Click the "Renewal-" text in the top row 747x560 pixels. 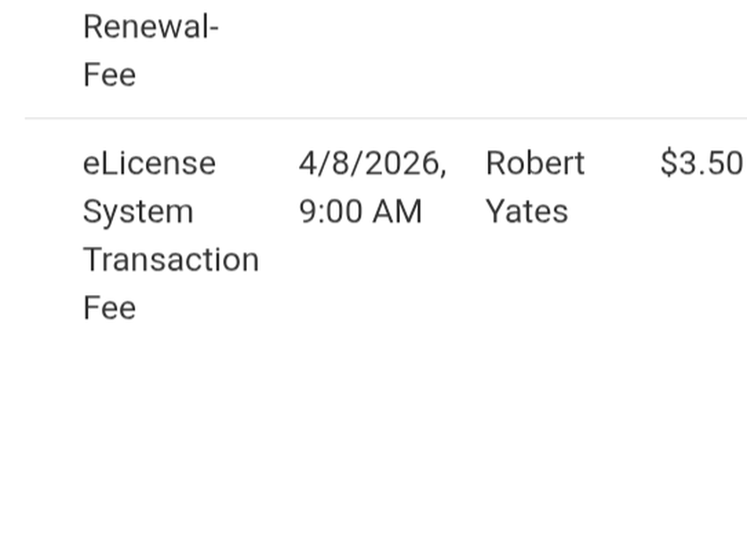pos(150,28)
